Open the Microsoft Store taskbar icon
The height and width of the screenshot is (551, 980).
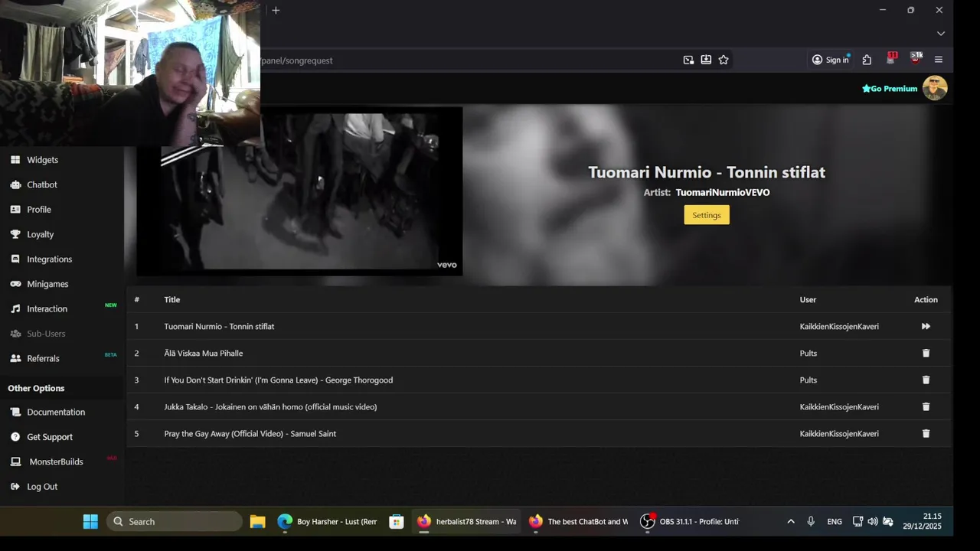397,521
